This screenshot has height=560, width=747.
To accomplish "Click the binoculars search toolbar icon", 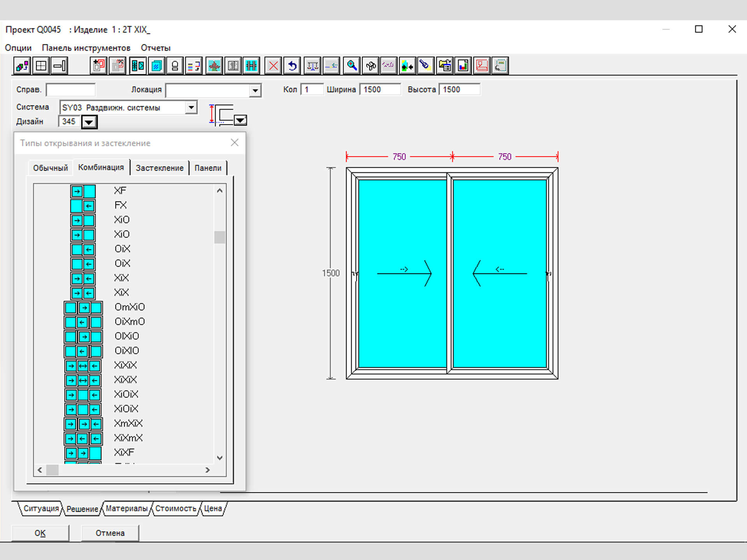I will pyautogui.click(x=371, y=66).
